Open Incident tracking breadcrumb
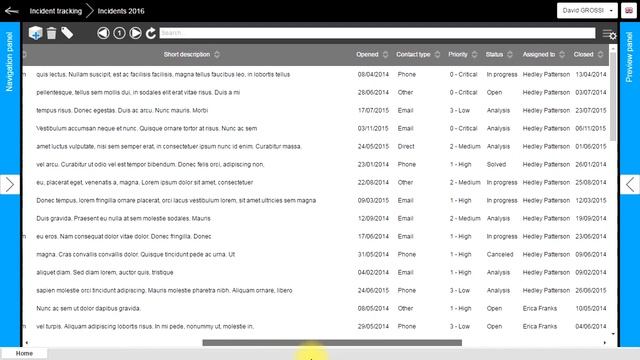640x360 pixels. (56, 11)
